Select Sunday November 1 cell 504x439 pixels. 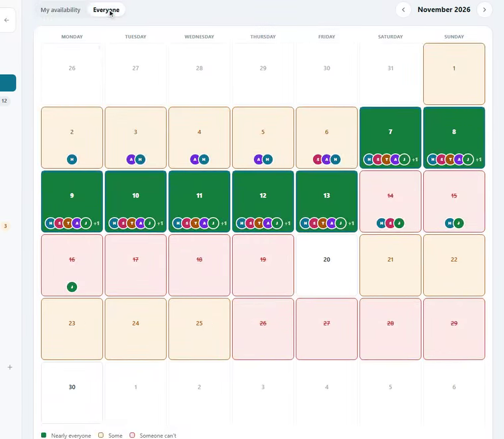point(454,74)
